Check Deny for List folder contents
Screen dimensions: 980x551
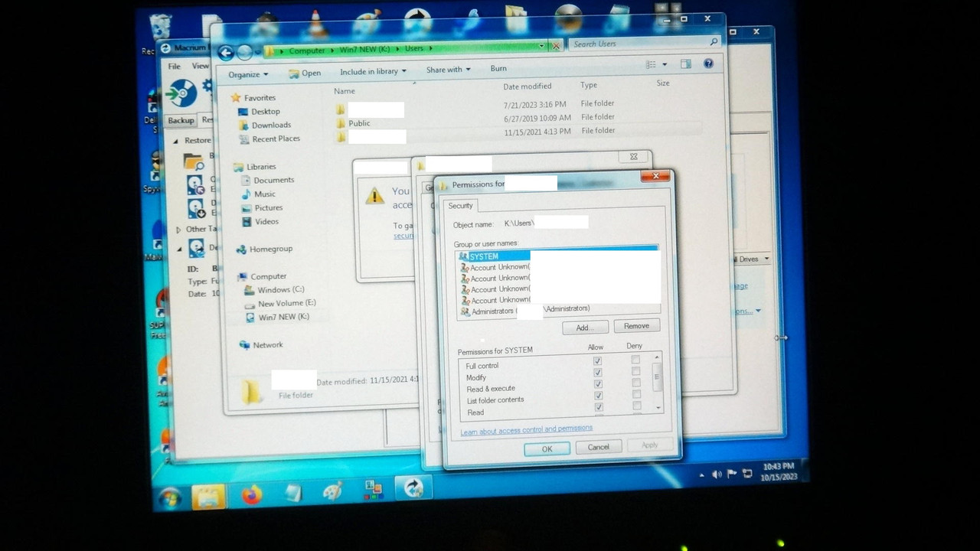tap(637, 394)
